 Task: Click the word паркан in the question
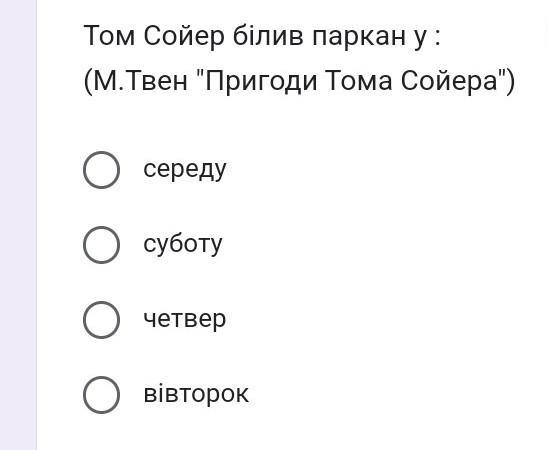pos(359,38)
